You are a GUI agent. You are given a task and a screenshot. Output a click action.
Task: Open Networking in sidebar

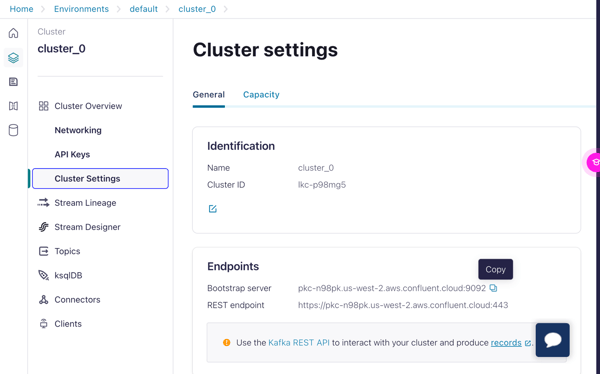[x=78, y=130]
